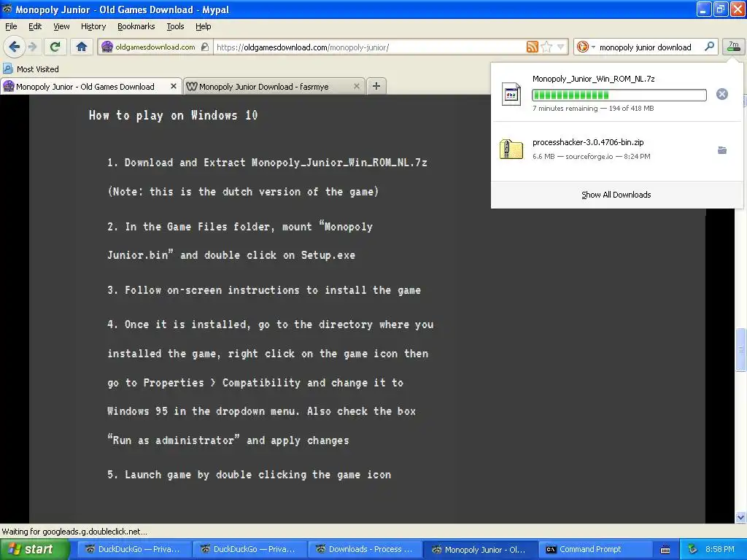Open the address bar history dropdown arrow
Screen dimensions: 747x560
coord(561,47)
